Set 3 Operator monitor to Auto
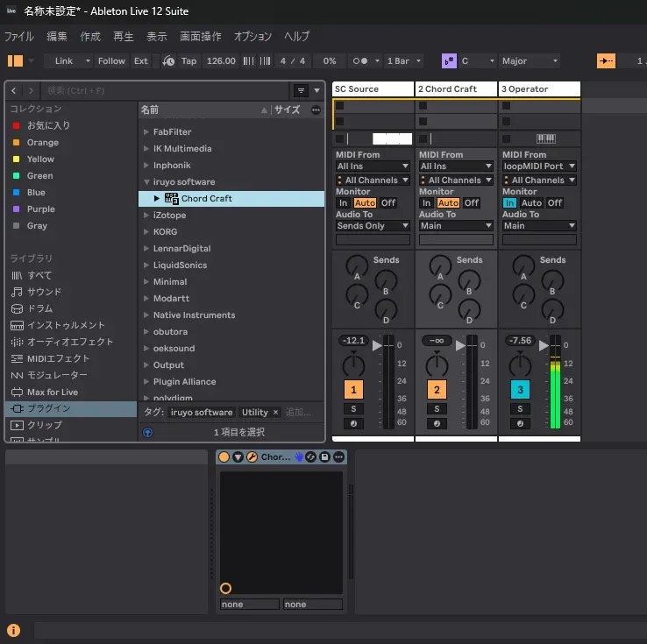This screenshot has height=644, width=647. click(531, 203)
